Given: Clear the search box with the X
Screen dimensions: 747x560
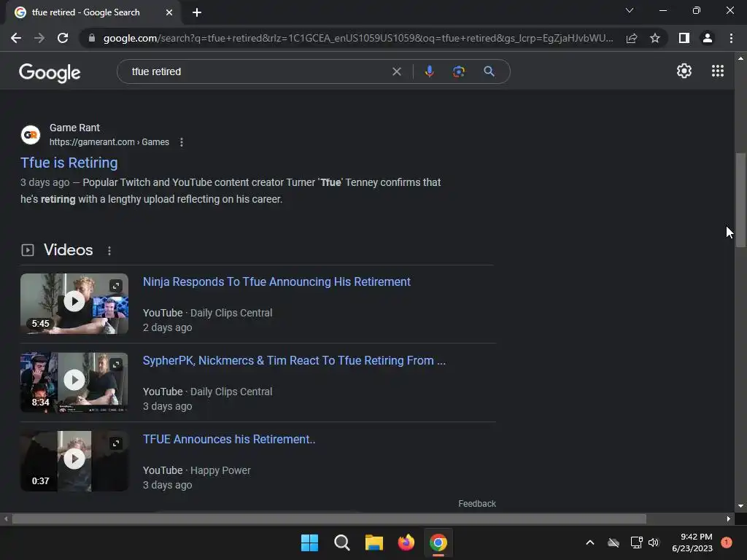Looking at the screenshot, I should tap(396, 71).
